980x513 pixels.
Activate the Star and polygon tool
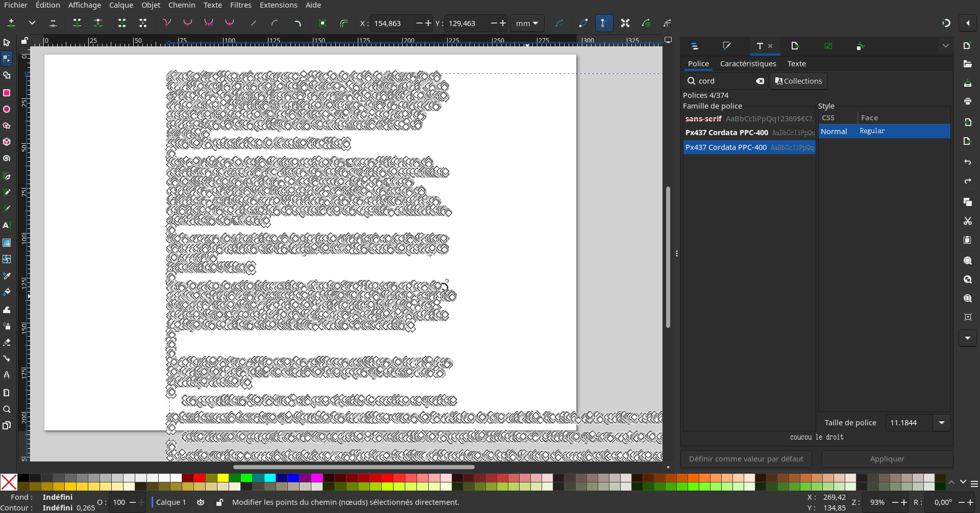(7, 126)
